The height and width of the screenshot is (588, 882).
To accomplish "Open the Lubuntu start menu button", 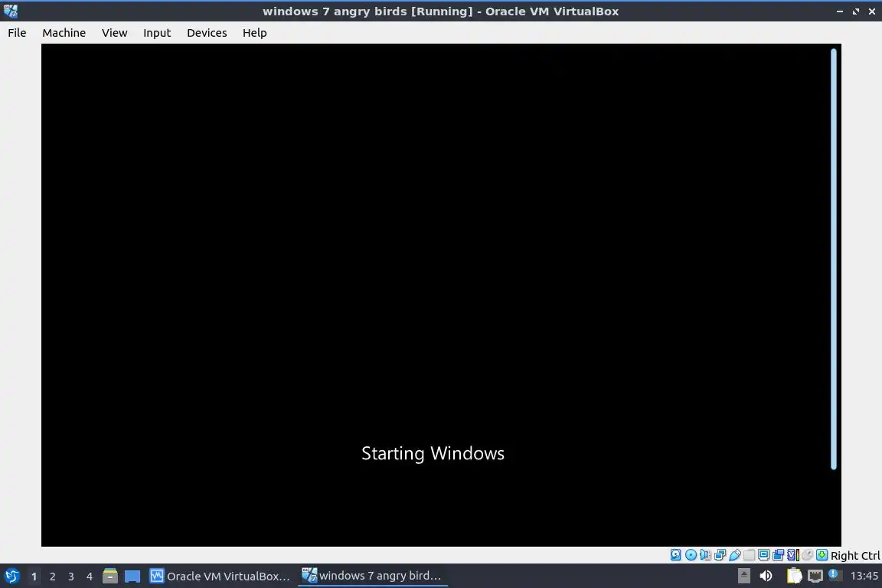I will [x=11, y=577].
